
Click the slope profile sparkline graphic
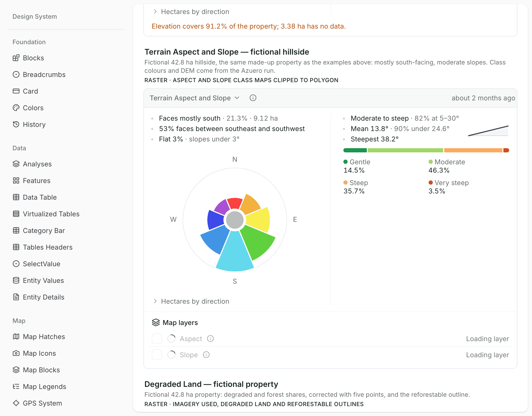pyautogui.click(x=488, y=131)
